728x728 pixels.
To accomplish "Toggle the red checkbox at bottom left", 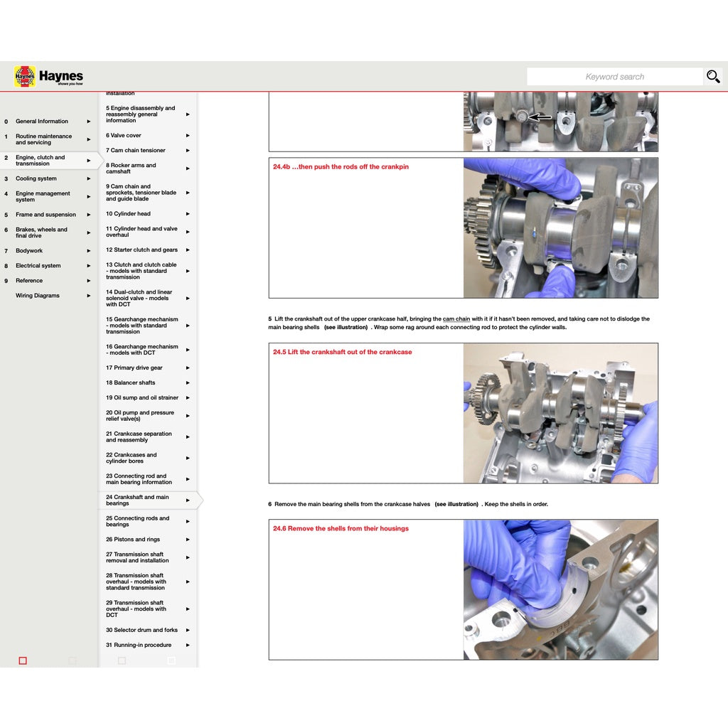I will point(22,660).
